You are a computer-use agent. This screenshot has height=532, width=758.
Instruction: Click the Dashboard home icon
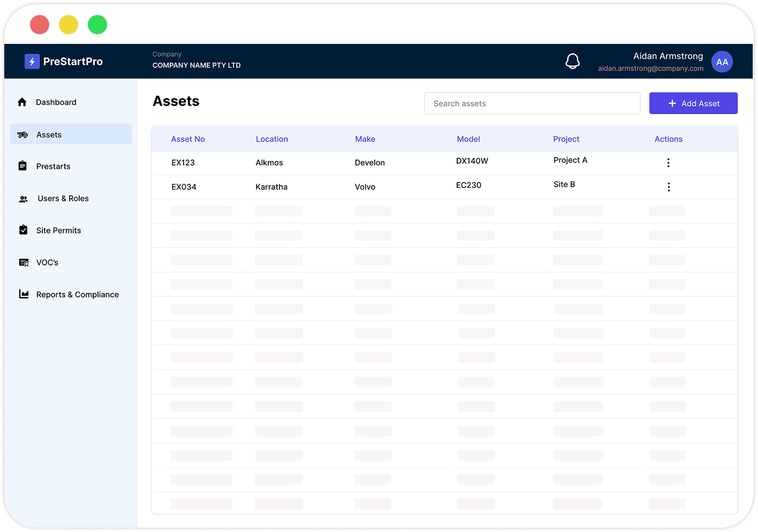[x=22, y=102]
